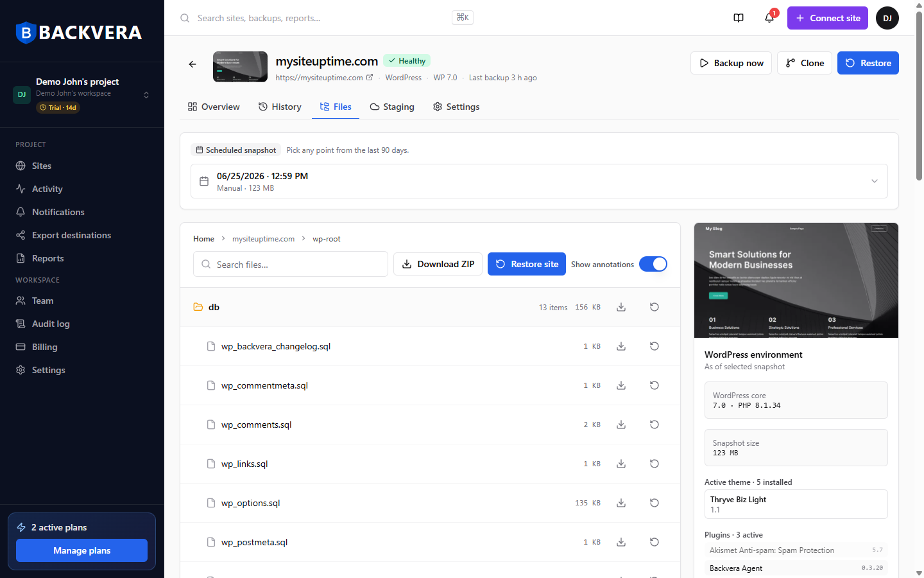Image resolution: width=924 pixels, height=578 pixels.
Task: Toggle Show annotations switch off
Action: tap(653, 264)
